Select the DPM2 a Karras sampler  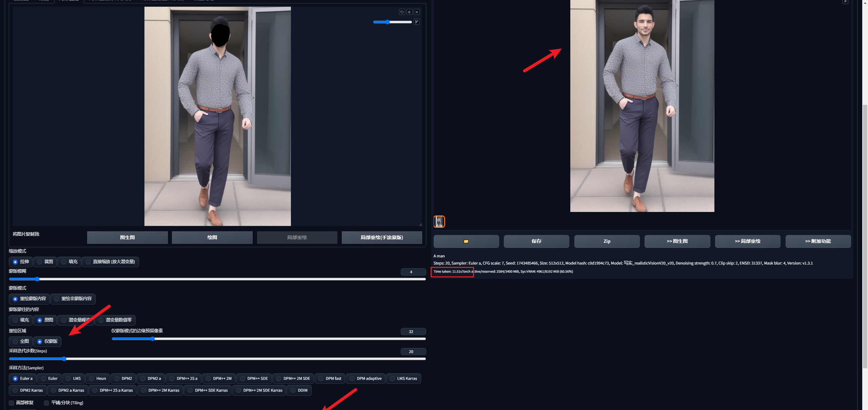[x=67, y=390]
